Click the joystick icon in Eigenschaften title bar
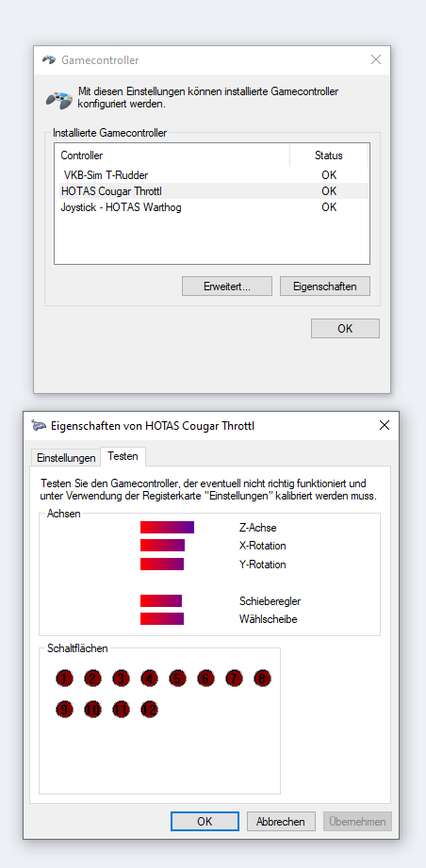The width and height of the screenshot is (426, 868). 39,425
